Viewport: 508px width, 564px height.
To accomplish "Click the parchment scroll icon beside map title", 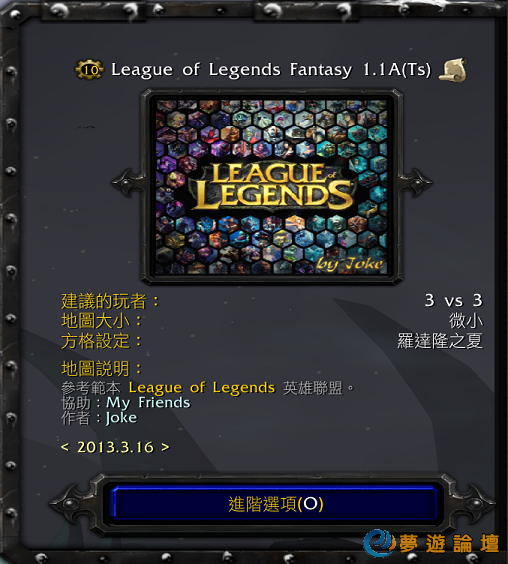I will (453, 70).
